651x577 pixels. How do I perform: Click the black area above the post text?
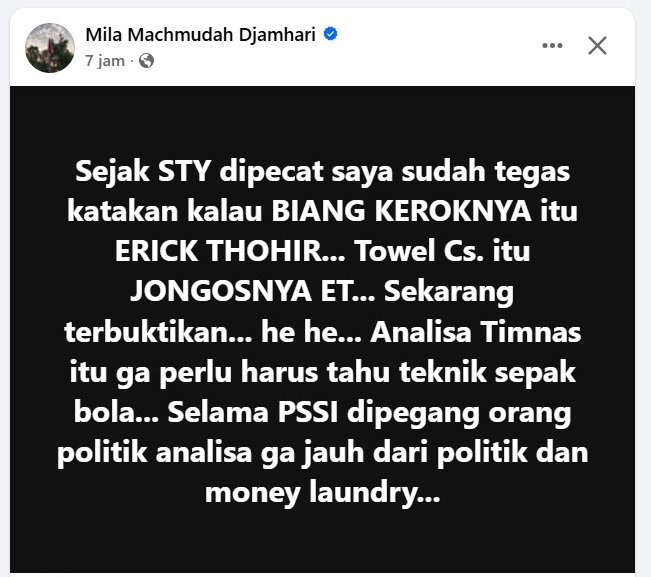pyautogui.click(x=322, y=120)
